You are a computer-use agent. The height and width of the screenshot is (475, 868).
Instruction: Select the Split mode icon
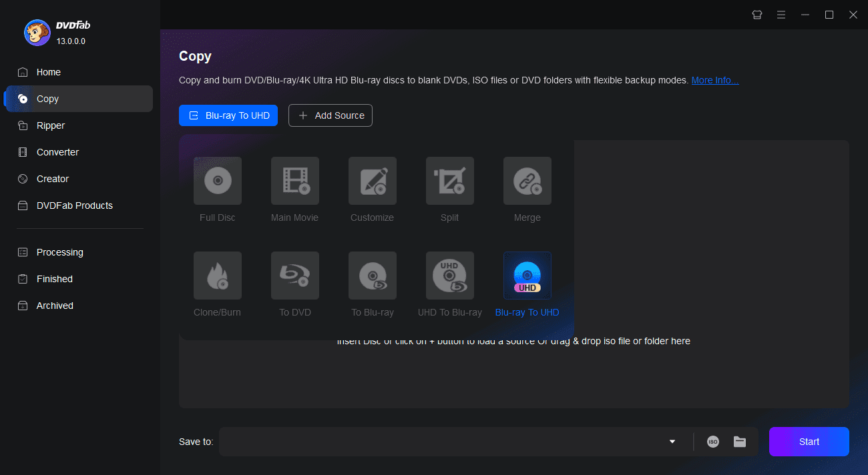450,181
